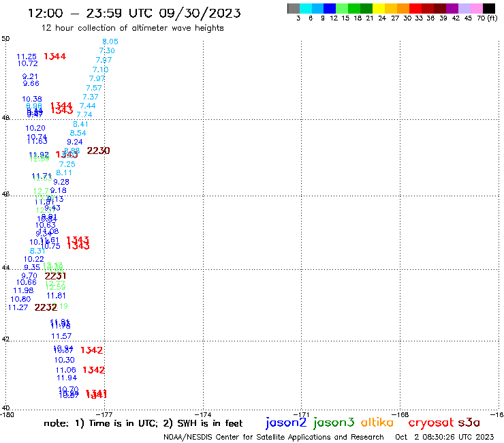Click the wave height value '10.80'

click(x=20, y=299)
